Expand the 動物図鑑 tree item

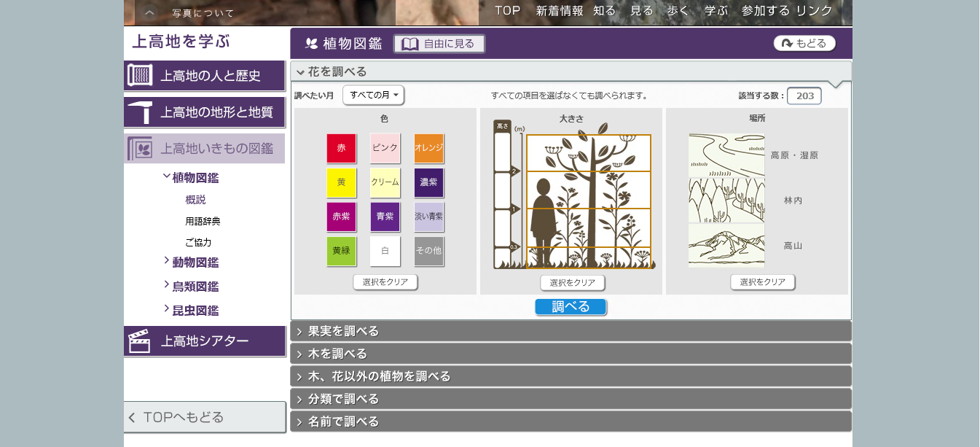click(x=195, y=263)
